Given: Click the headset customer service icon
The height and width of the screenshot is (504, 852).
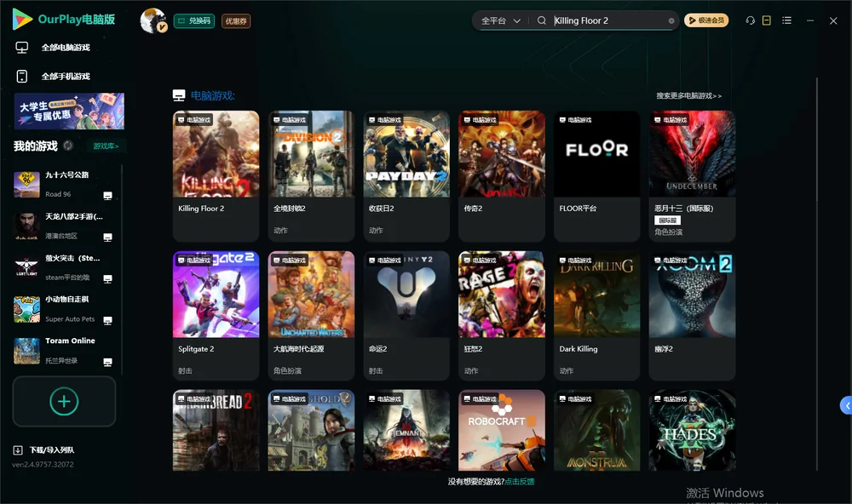Looking at the screenshot, I should pos(751,20).
